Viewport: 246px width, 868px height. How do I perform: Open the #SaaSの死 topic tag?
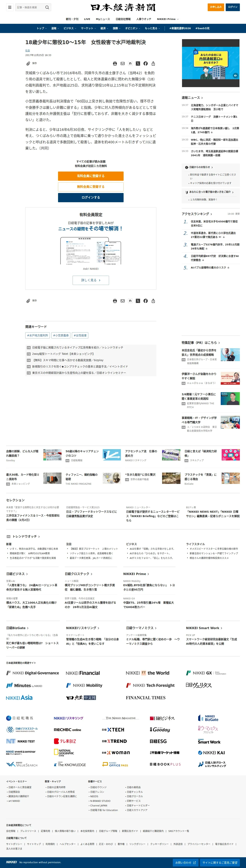click(x=203, y=28)
